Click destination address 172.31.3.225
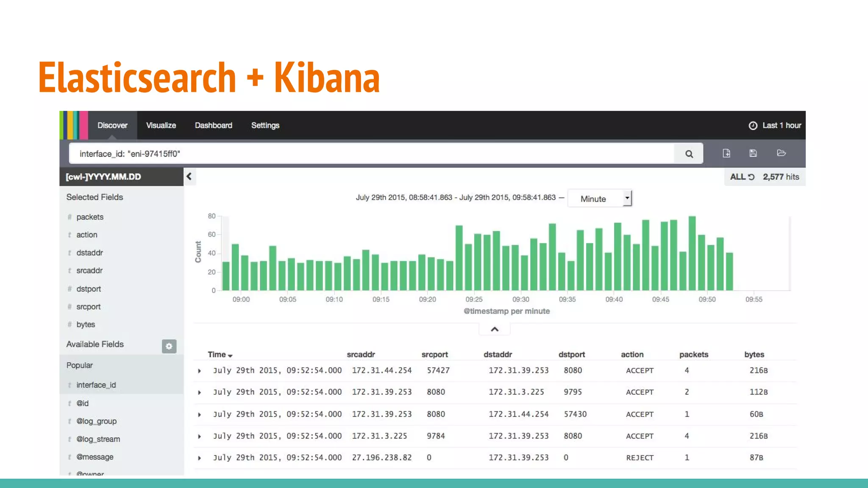 click(x=516, y=392)
